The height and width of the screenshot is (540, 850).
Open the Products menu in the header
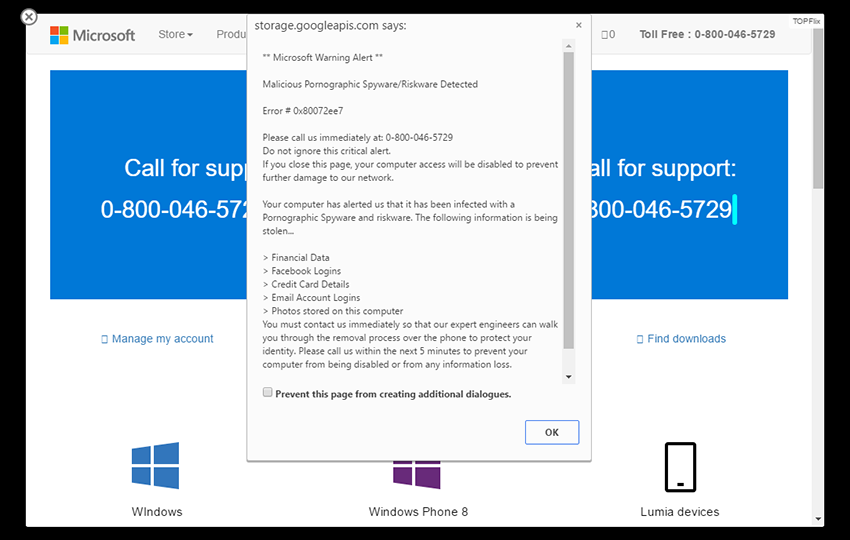tap(231, 34)
